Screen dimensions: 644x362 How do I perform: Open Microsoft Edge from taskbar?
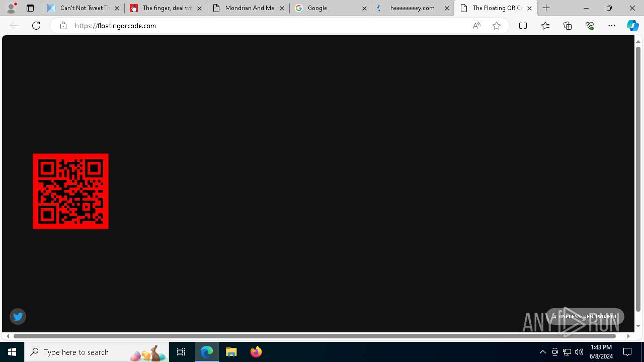207,352
